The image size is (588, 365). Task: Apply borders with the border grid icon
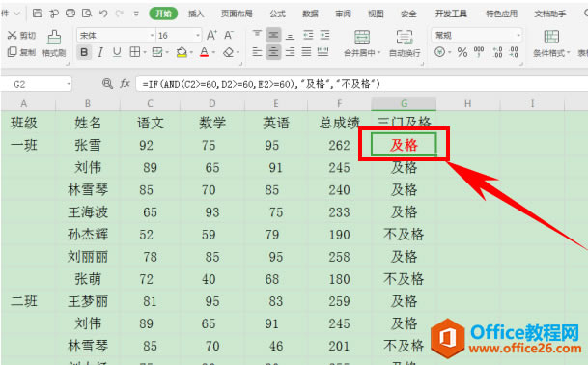point(134,52)
